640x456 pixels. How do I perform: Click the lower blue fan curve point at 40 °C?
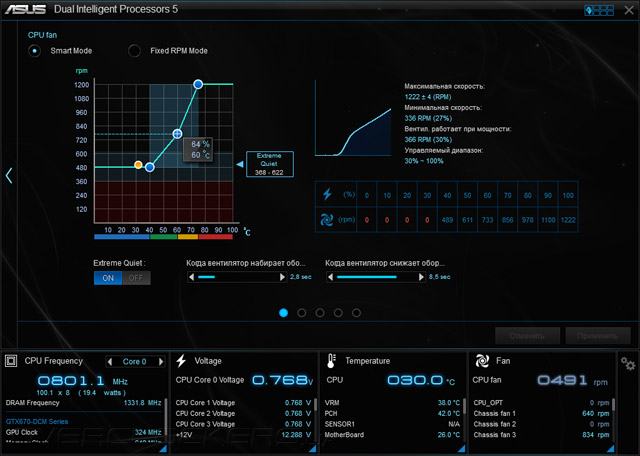(x=150, y=167)
